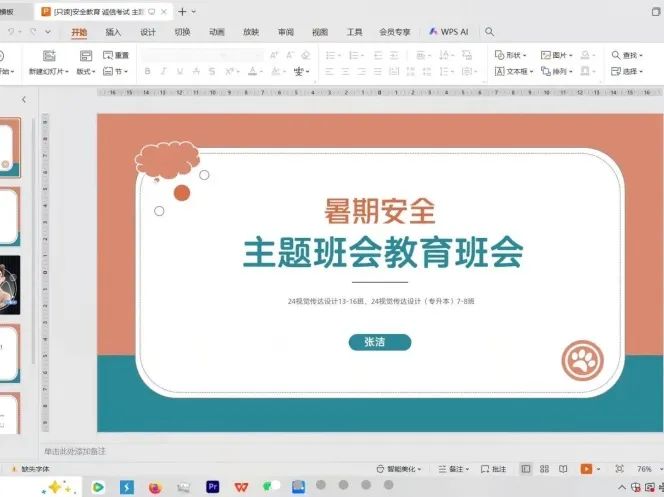Switch to the 动画 animation tab
Image resolution: width=664 pixels, height=497 pixels.
point(217,32)
